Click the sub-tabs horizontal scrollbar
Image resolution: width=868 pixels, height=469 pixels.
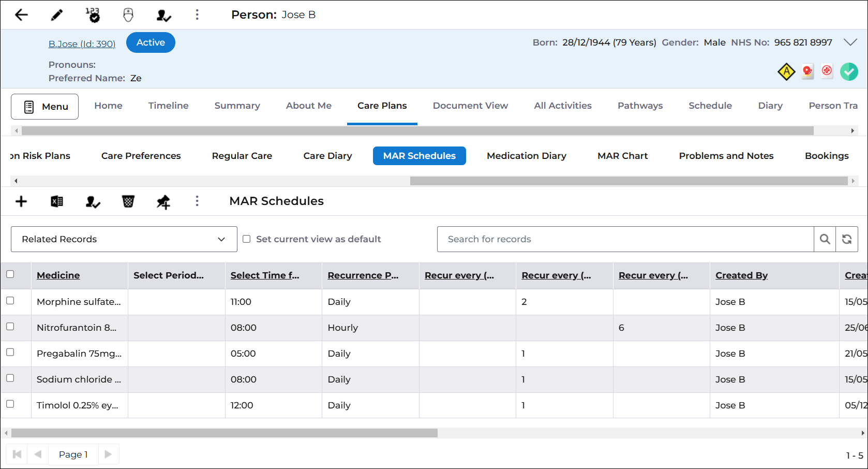tap(628, 181)
